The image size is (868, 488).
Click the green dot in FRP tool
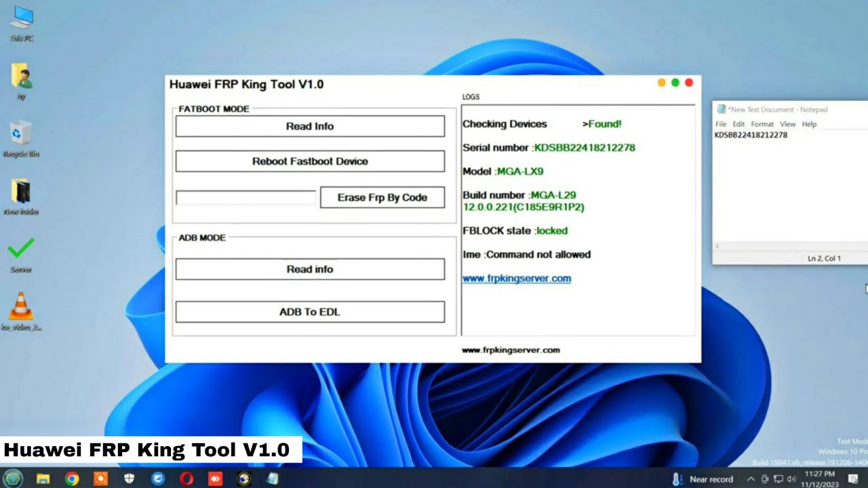point(675,83)
